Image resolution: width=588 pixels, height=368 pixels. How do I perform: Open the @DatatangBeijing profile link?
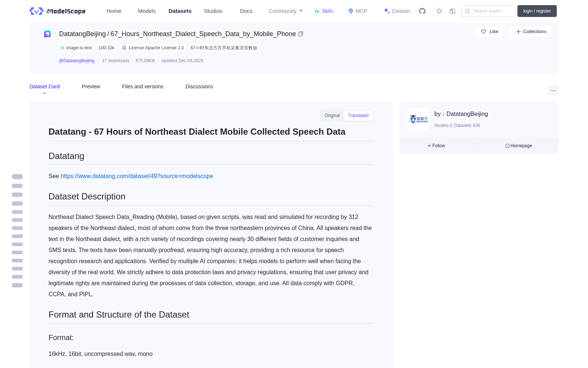coord(76,61)
